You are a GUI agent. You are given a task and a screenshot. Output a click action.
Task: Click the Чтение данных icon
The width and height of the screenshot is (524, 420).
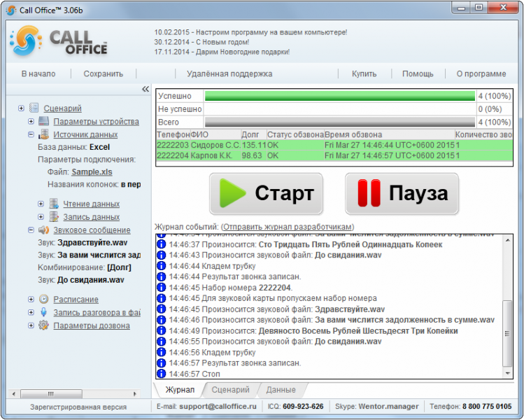click(54, 203)
